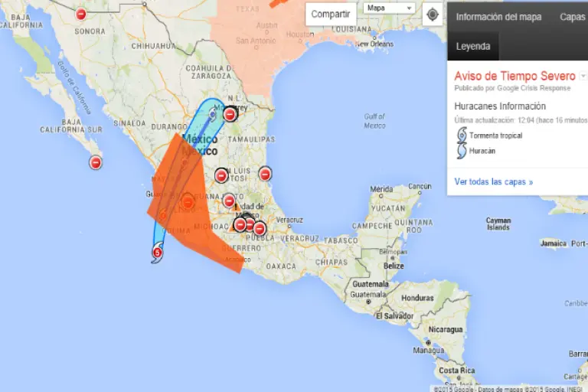The width and height of the screenshot is (588, 392).
Task: Open the Información del mapa tab
Action: pos(498,17)
